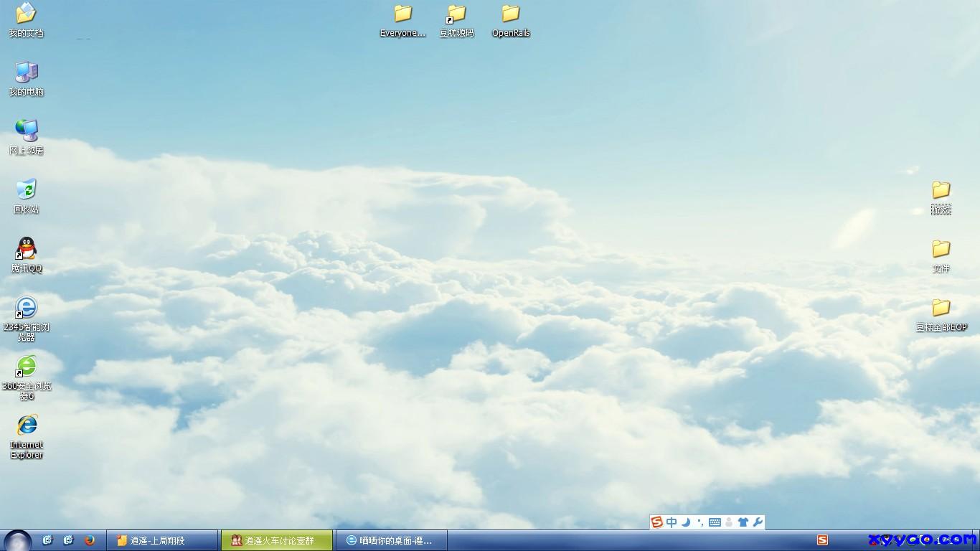Open the 回收站 recycle bin

26,191
